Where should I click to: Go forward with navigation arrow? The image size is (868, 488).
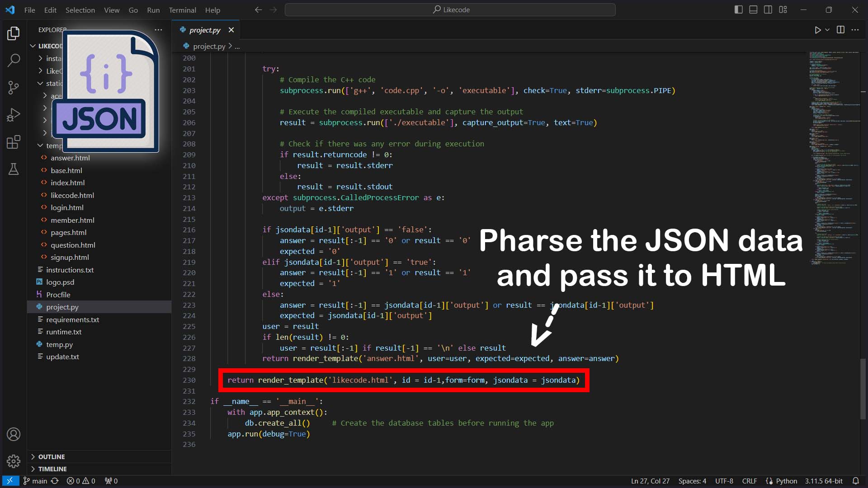tap(273, 10)
